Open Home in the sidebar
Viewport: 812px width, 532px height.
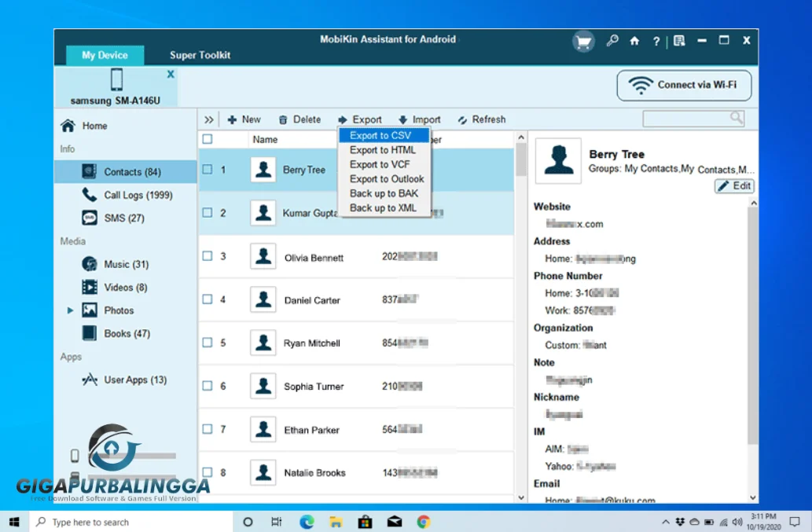(x=84, y=126)
